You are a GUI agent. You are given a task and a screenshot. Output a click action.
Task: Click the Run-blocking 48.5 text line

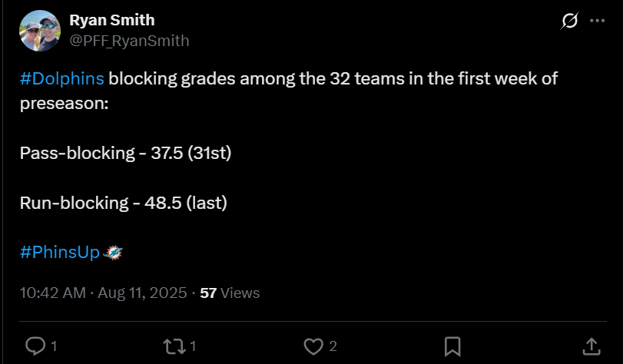click(x=124, y=203)
